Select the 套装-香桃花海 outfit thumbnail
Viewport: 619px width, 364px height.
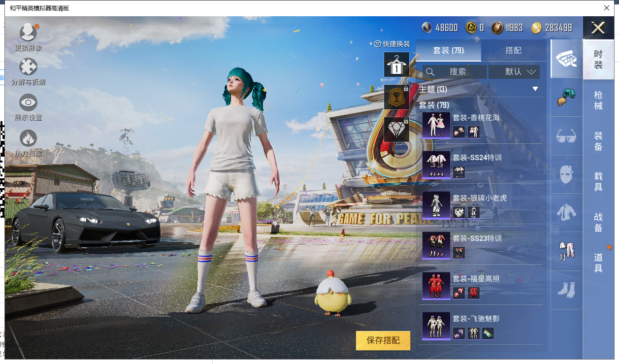(436, 125)
